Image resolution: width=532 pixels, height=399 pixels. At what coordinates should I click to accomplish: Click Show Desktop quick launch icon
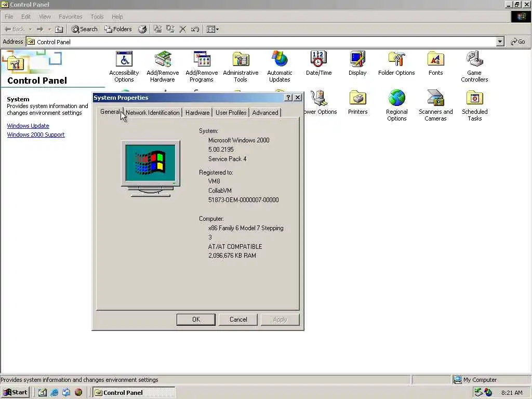coord(42,393)
